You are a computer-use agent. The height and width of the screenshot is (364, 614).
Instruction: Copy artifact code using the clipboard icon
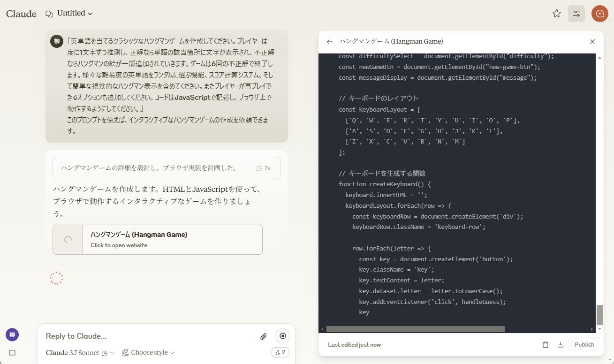pyautogui.click(x=545, y=344)
